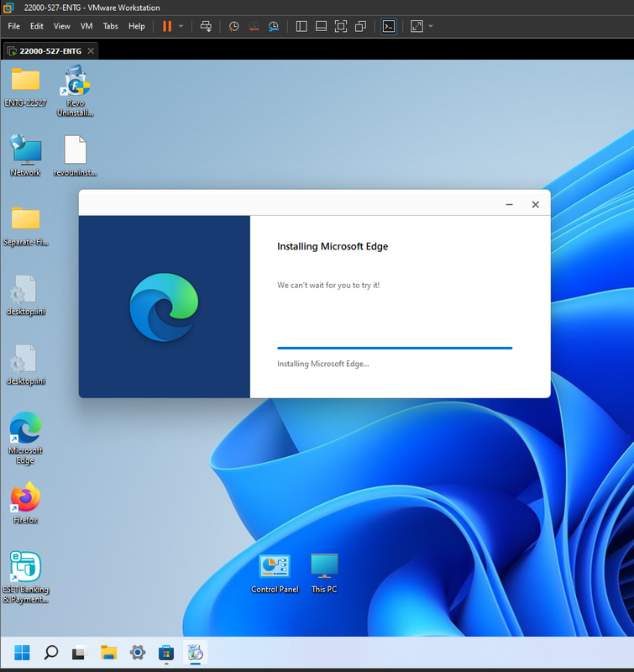The image size is (634, 672).
Task: Open taskbar Search
Action: click(51, 653)
